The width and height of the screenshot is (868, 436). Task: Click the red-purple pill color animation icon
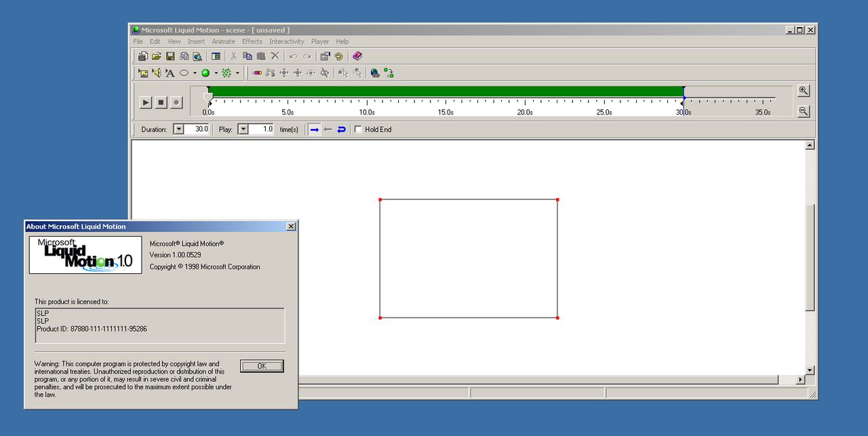click(257, 73)
